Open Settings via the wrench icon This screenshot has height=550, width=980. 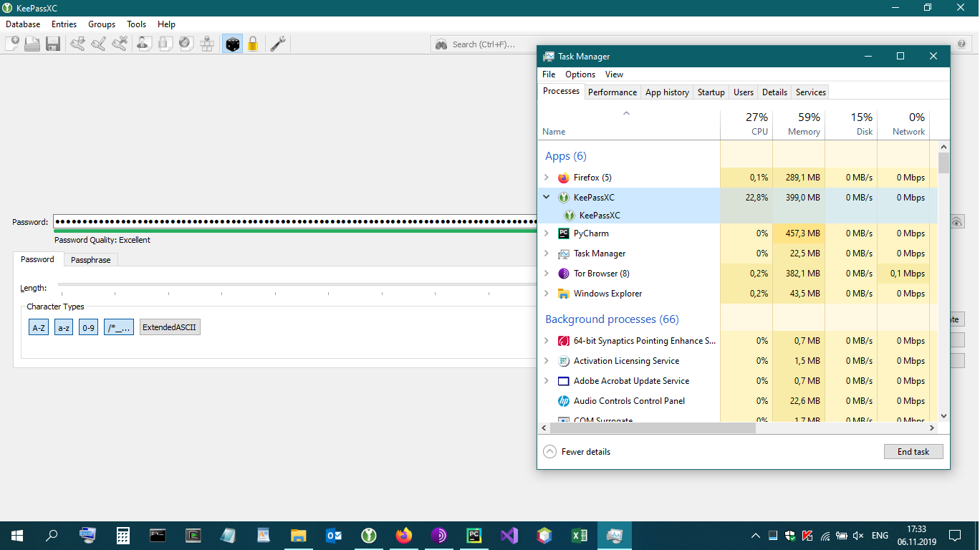pyautogui.click(x=278, y=44)
